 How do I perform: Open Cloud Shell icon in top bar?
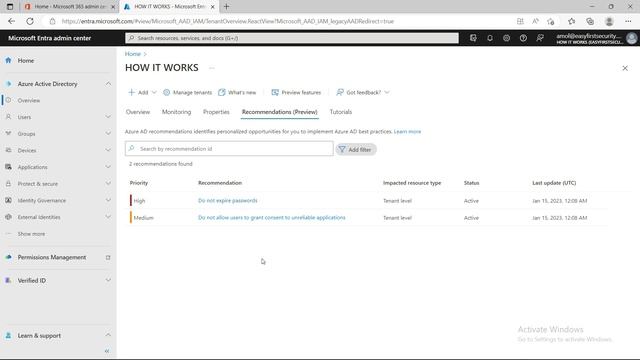473,38
